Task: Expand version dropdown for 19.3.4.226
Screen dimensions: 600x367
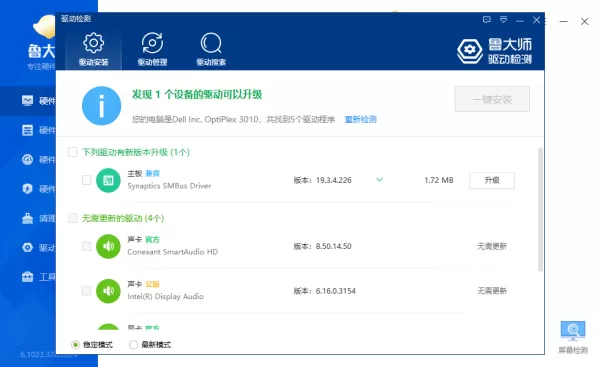Action: (379, 179)
